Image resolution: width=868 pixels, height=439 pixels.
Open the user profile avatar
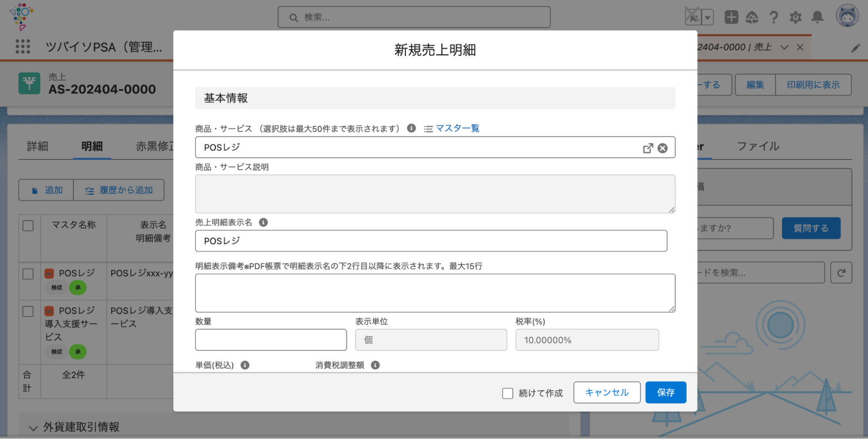coord(847,17)
